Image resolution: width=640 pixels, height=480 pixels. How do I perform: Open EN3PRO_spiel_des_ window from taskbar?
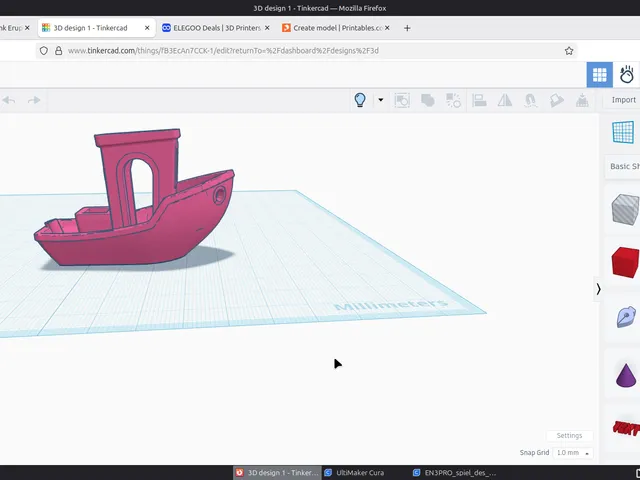[x=455, y=473]
